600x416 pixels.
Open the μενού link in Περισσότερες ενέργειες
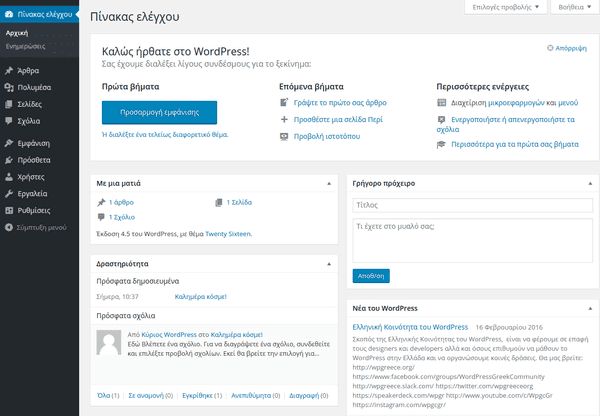click(568, 103)
